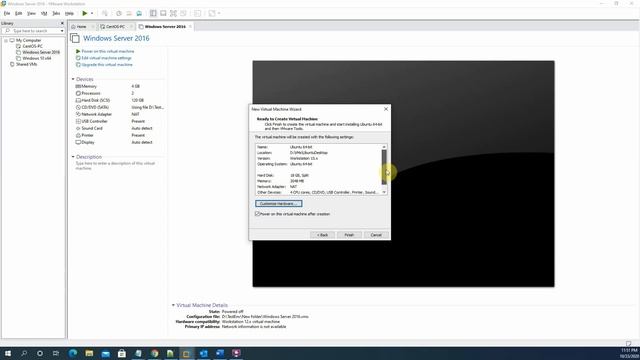Open the Edit menu
The height and width of the screenshot is (360, 640).
(18, 13)
